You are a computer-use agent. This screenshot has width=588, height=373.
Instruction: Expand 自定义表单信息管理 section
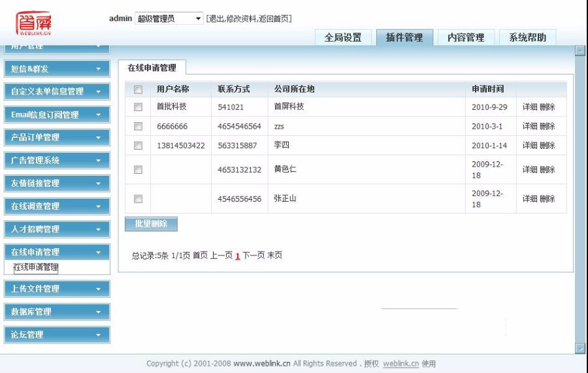pos(57,91)
